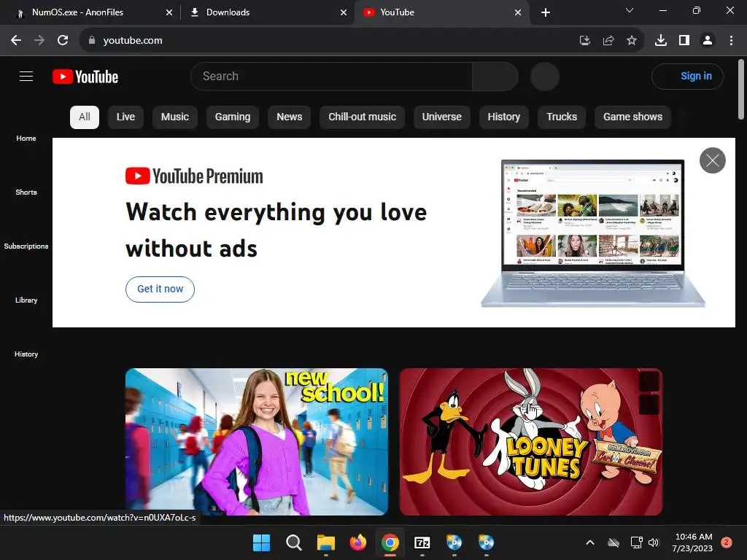Open the Chrome three-dot menu
The image size is (747, 560).
(x=731, y=41)
